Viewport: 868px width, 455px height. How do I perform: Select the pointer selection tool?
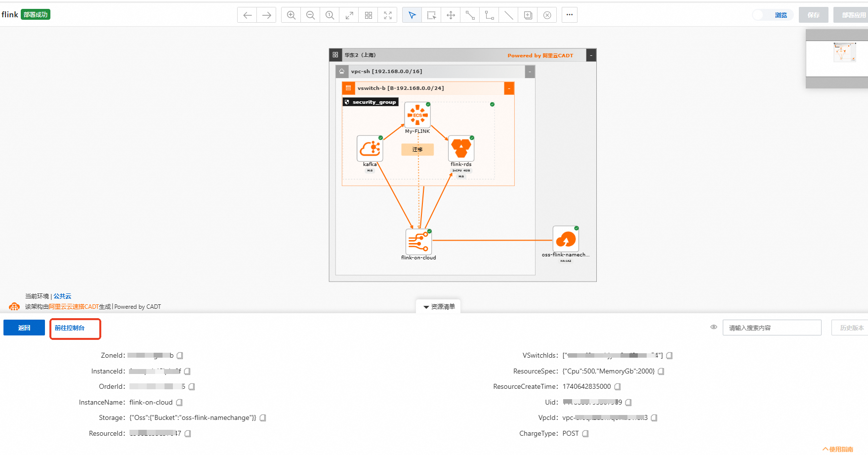coord(412,15)
